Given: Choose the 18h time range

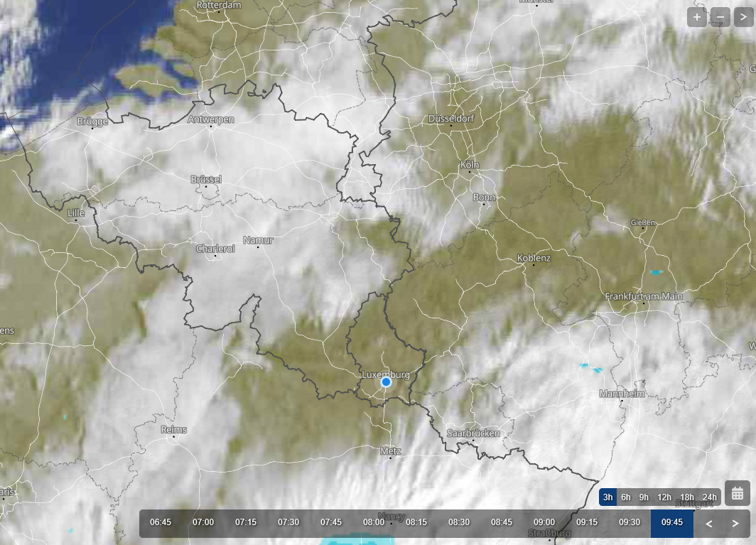Looking at the screenshot, I should point(687,497).
